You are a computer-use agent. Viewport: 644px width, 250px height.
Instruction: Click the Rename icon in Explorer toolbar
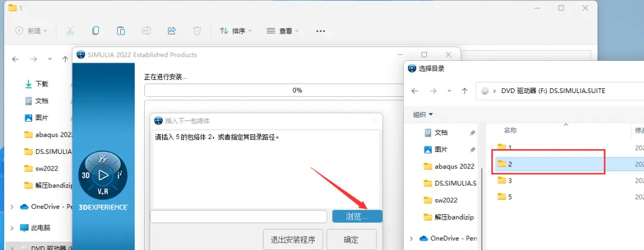[146, 31]
